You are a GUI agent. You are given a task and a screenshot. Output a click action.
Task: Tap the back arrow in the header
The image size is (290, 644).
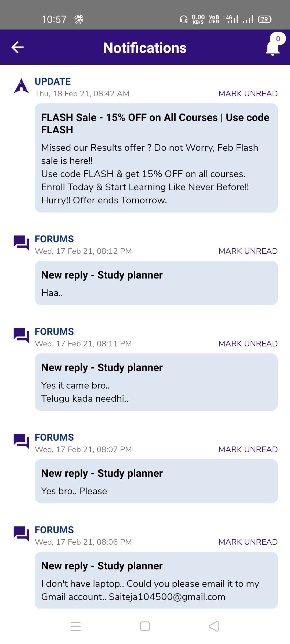pyautogui.click(x=18, y=47)
